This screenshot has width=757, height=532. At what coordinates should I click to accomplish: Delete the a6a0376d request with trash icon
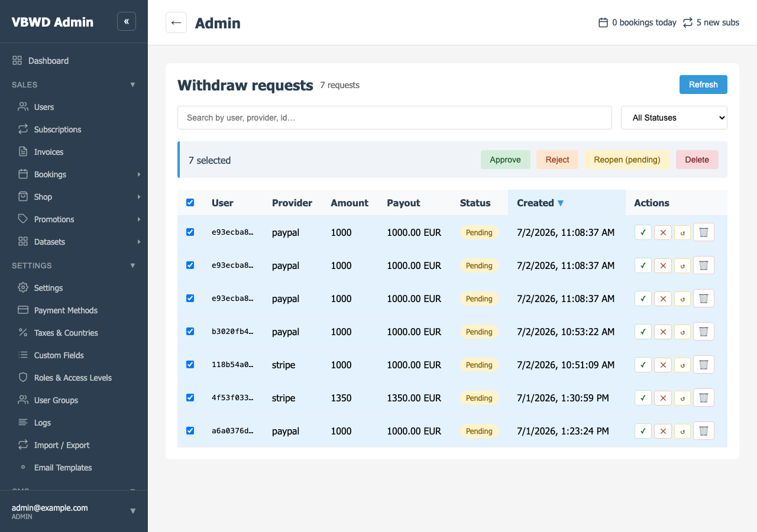point(704,431)
